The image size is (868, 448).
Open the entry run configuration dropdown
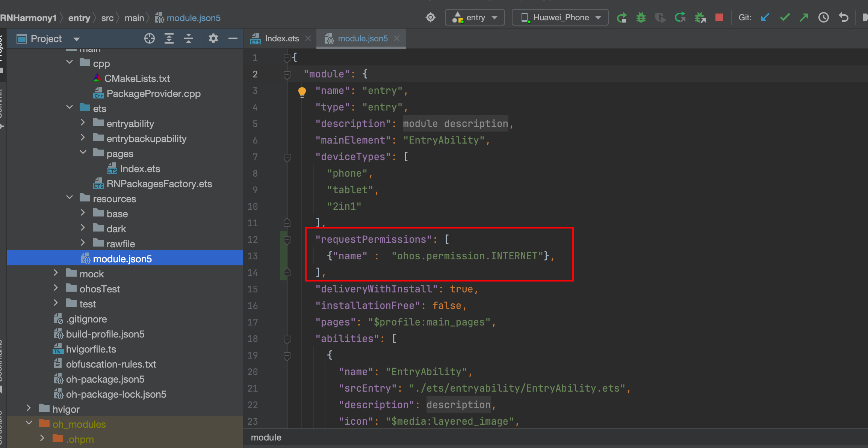coord(475,18)
